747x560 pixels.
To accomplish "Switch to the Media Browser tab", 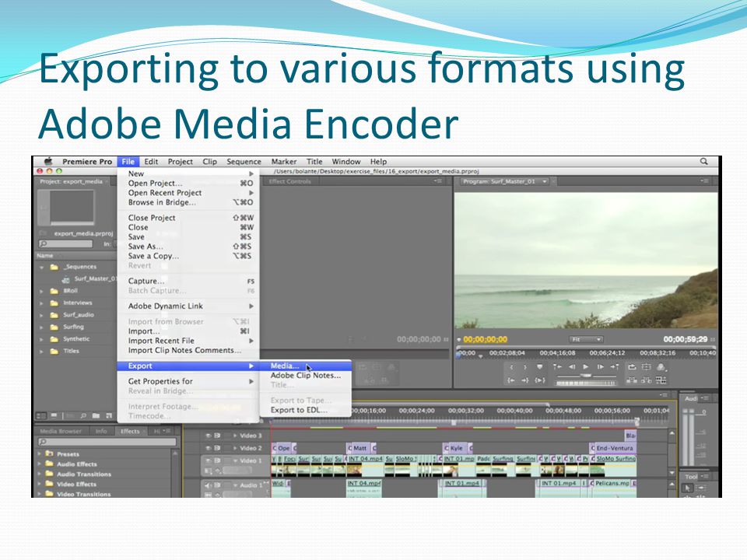I will (x=61, y=431).
